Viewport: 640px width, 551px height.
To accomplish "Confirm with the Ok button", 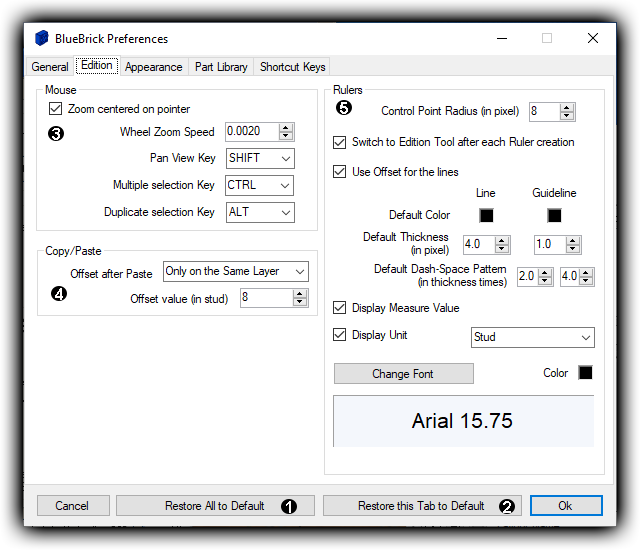I will [566, 506].
